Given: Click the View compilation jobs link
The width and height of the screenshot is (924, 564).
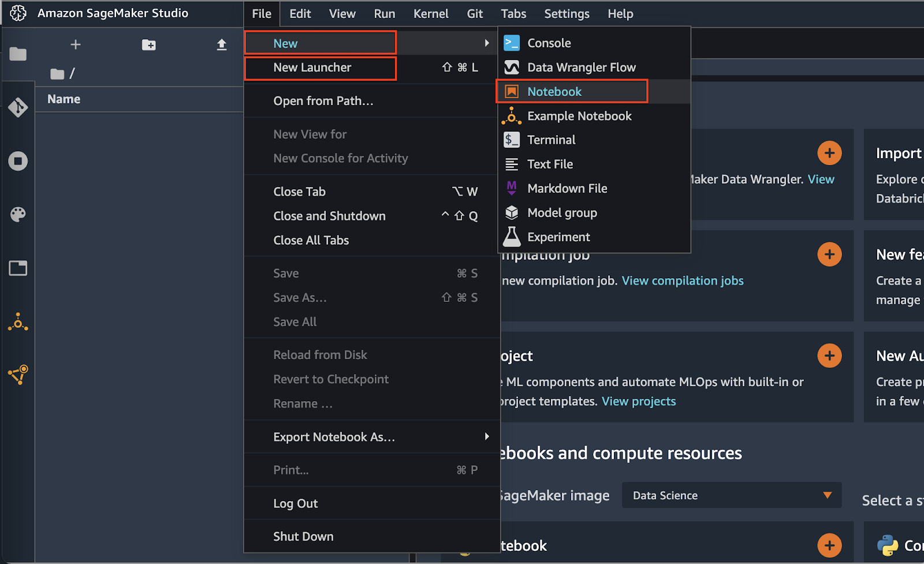Looking at the screenshot, I should (x=682, y=281).
